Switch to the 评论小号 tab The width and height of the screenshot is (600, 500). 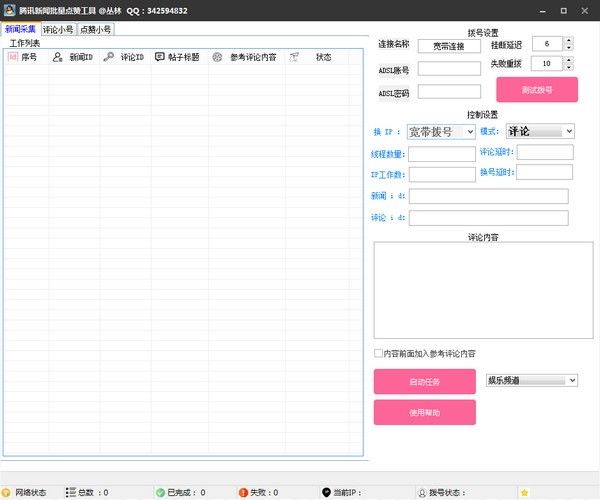pos(57,30)
